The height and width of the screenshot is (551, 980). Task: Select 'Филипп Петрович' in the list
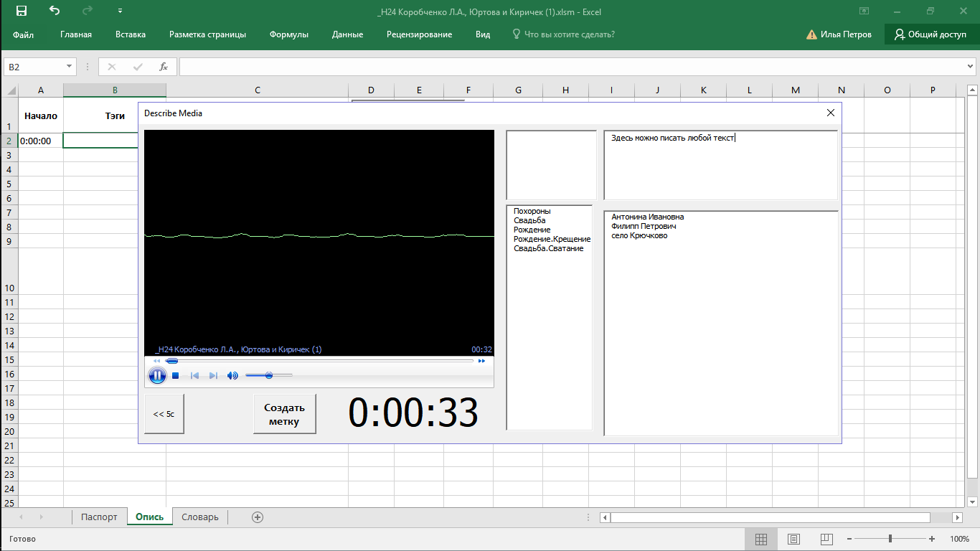pyautogui.click(x=644, y=226)
